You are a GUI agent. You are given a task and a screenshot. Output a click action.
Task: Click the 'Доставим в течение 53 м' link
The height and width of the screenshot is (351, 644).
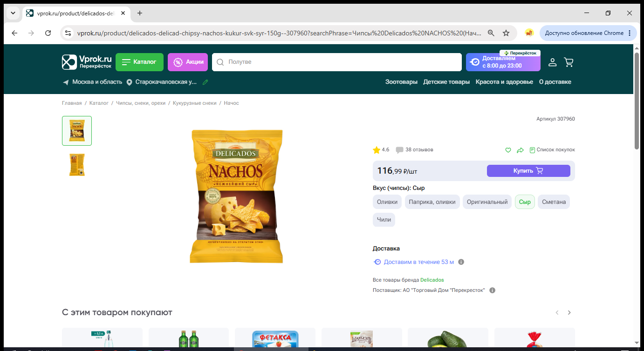click(x=419, y=262)
